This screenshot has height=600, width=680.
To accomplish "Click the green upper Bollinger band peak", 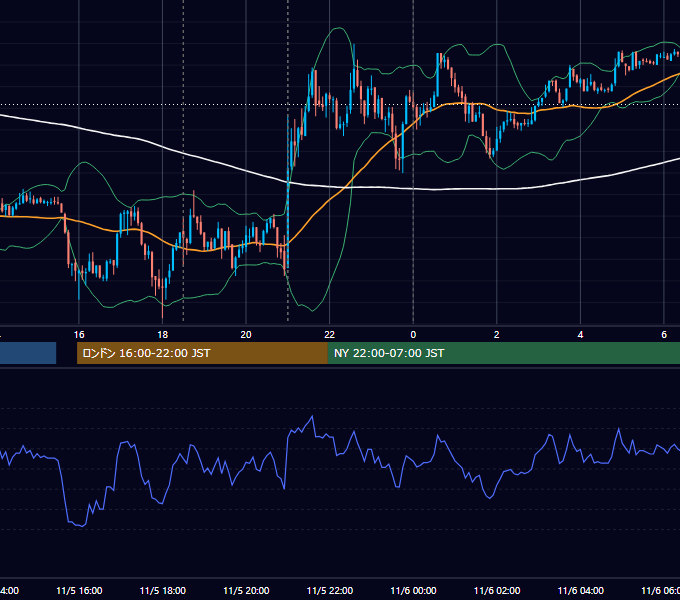I will click(x=338, y=28).
